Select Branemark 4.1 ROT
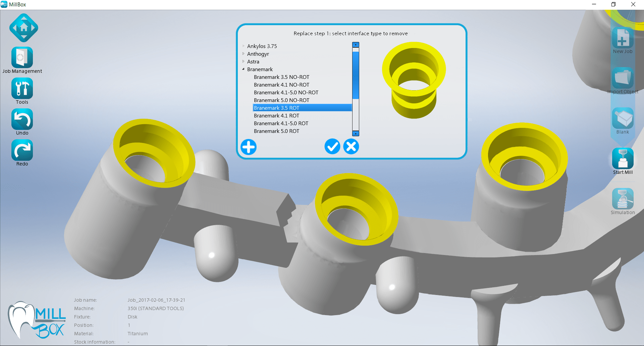Viewport: 644px width, 346px height. (276, 116)
